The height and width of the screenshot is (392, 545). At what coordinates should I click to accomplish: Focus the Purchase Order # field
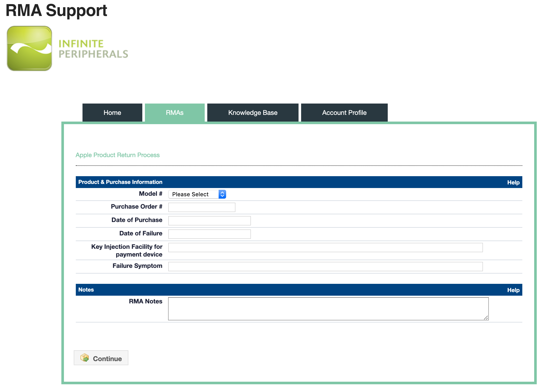tap(202, 207)
